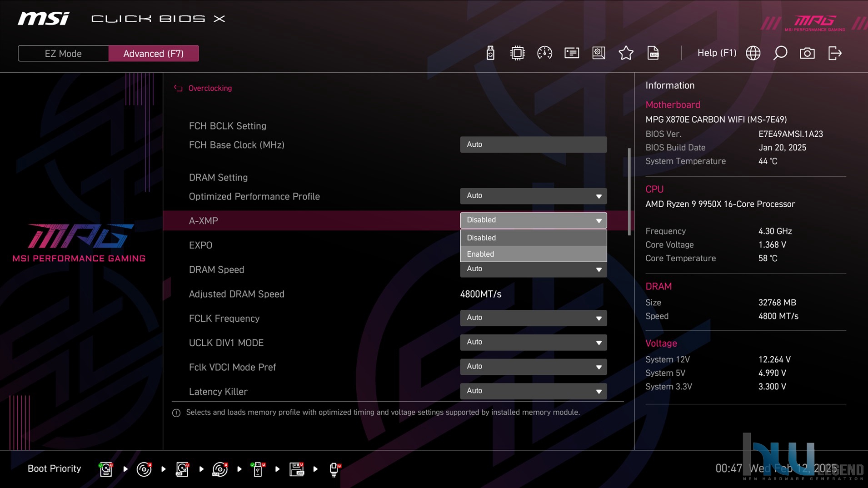Click back arrow next to Overclocking
The width and height of the screenshot is (868, 488).
click(x=178, y=88)
